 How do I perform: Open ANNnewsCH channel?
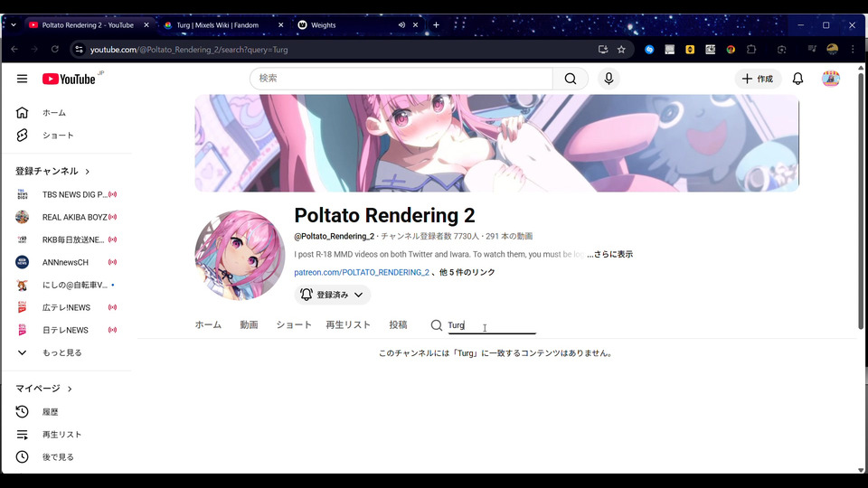coord(66,262)
